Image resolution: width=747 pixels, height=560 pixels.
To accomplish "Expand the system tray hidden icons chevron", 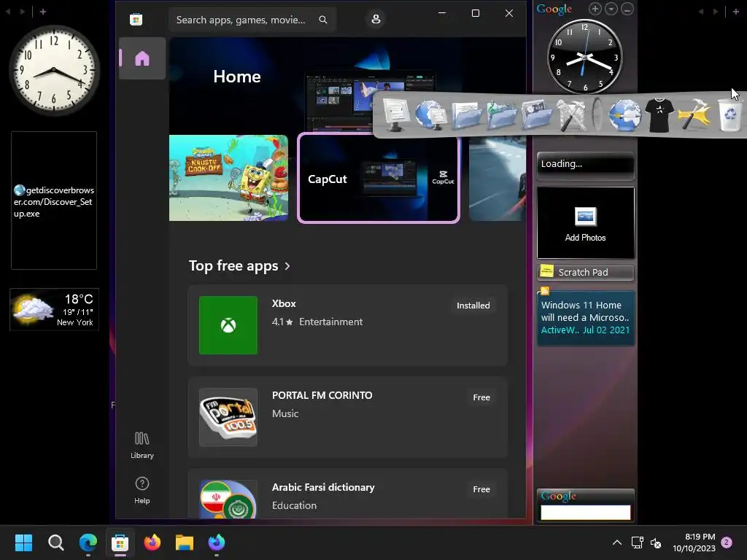I will 617,542.
